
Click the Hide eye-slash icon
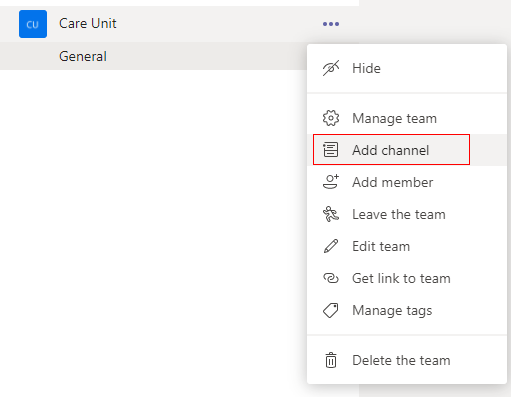coord(331,68)
